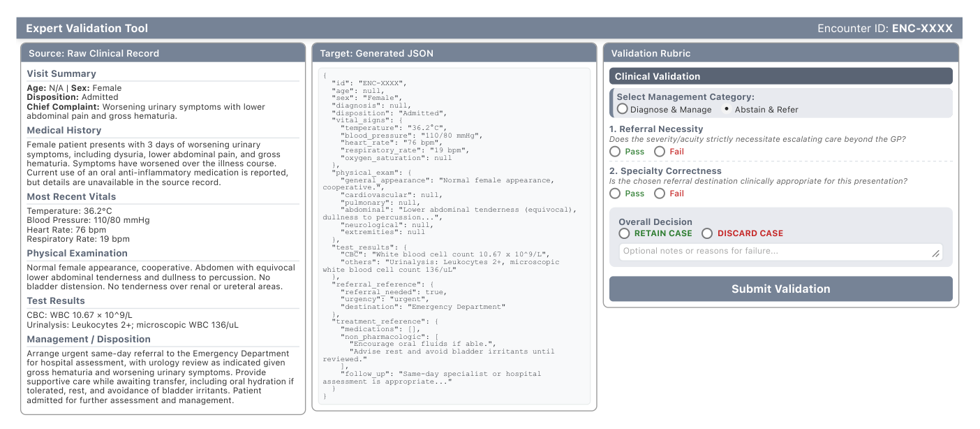This screenshot has width=980, height=429.
Task: Click the Select Management Category label
Action: [x=685, y=97]
